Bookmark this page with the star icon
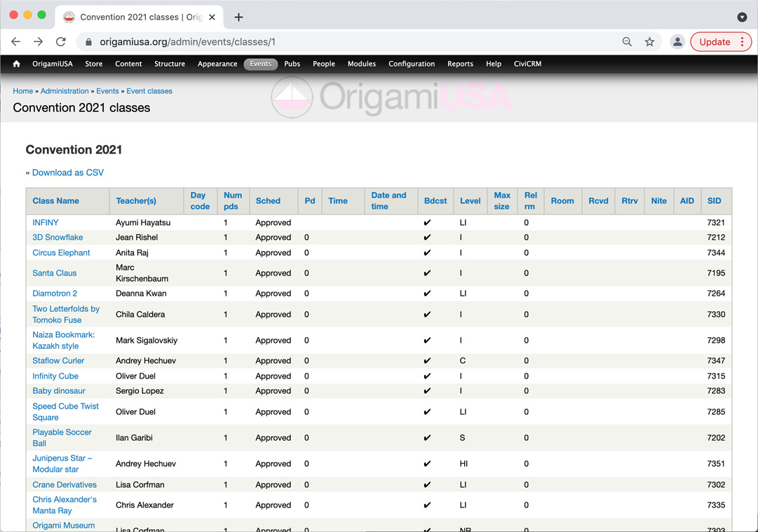Image resolution: width=758 pixels, height=532 pixels. pyautogui.click(x=649, y=41)
